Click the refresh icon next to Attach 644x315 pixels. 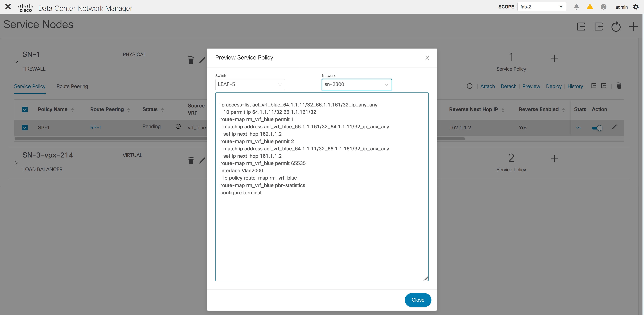click(x=470, y=86)
